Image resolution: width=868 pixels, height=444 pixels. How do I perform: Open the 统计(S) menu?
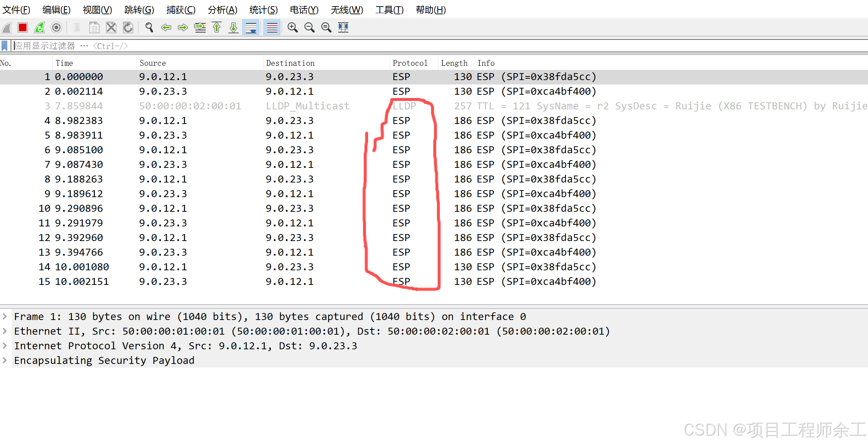click(x=263, y=10)
